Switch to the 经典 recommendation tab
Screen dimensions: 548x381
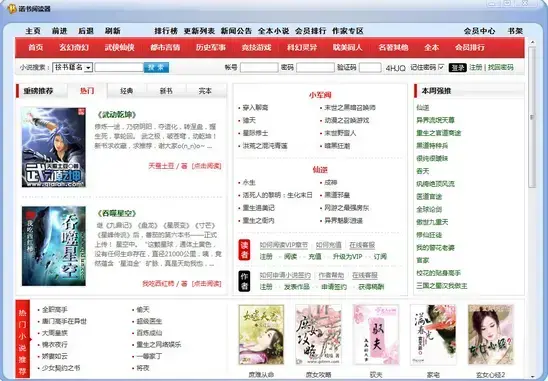[x=127, y=91]
